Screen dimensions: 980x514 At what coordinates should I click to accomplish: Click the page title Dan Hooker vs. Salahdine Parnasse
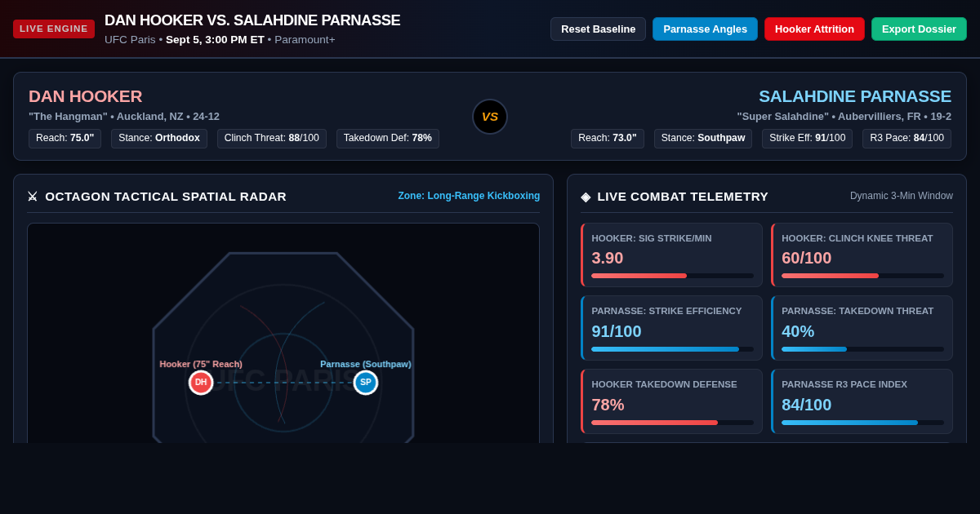click(252, 20)
